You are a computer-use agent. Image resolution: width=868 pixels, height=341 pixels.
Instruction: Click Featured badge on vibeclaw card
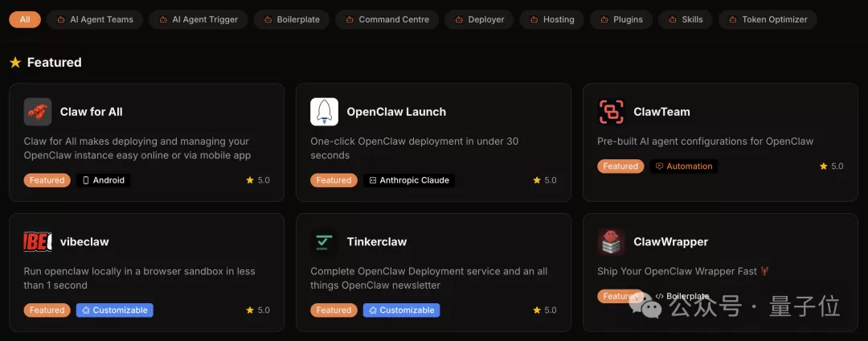click(x=47, y=310)
